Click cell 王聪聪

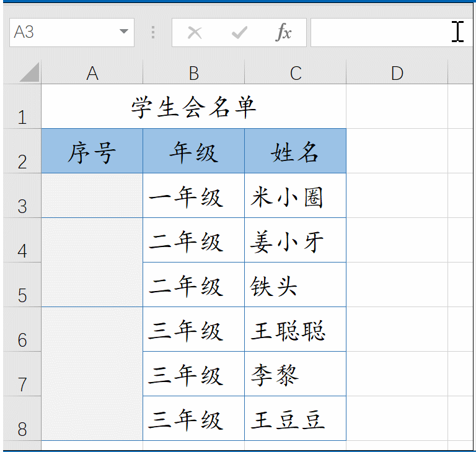[296, 329]
